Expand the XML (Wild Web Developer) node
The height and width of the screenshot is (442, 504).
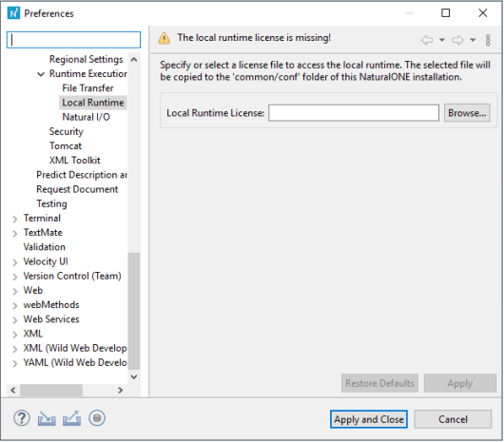[15, 349]
